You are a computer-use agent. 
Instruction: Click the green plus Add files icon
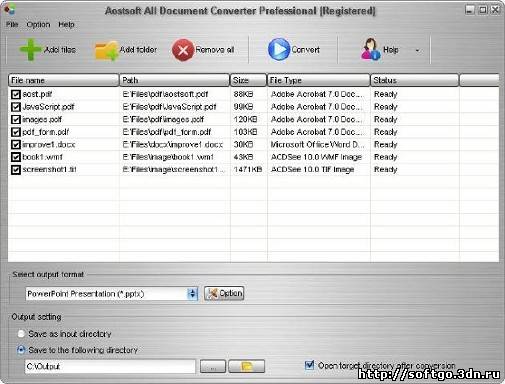pyautogui.click(x=31, y=50)
